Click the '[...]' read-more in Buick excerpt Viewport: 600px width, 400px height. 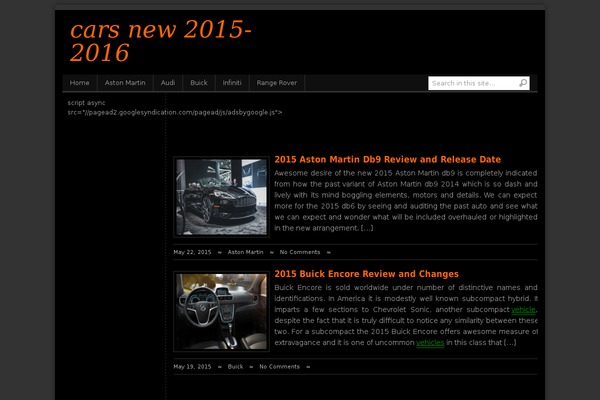point(510,342)
